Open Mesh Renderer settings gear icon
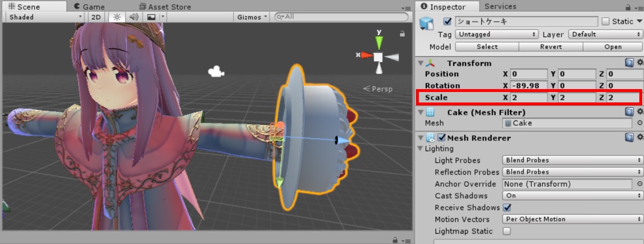This screenshot has width=644, height=244. coord(640,137)
